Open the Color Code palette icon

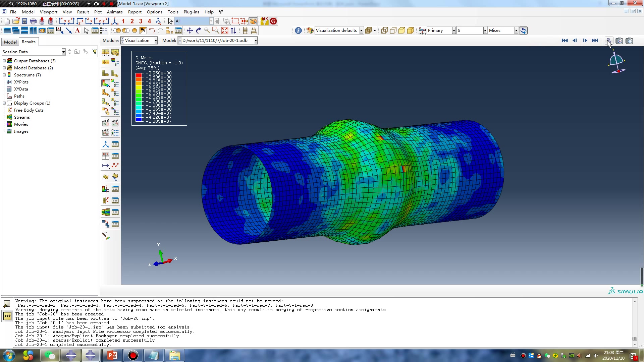pos(310,31)
